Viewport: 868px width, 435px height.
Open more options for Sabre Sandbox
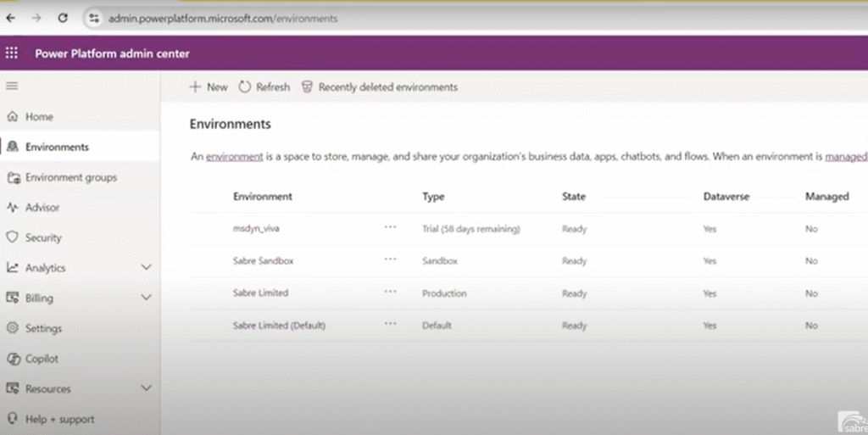coord(390,260)
